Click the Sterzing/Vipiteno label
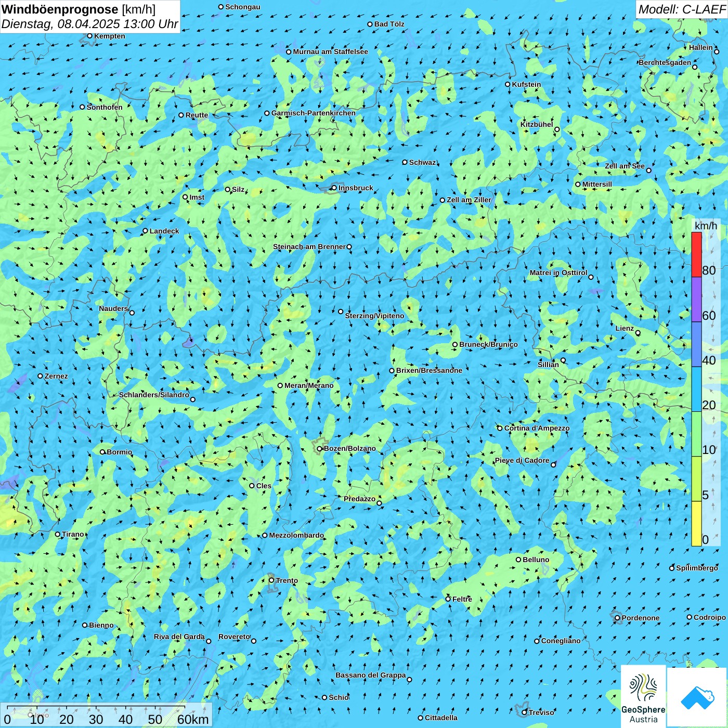 tap(375, 316)
